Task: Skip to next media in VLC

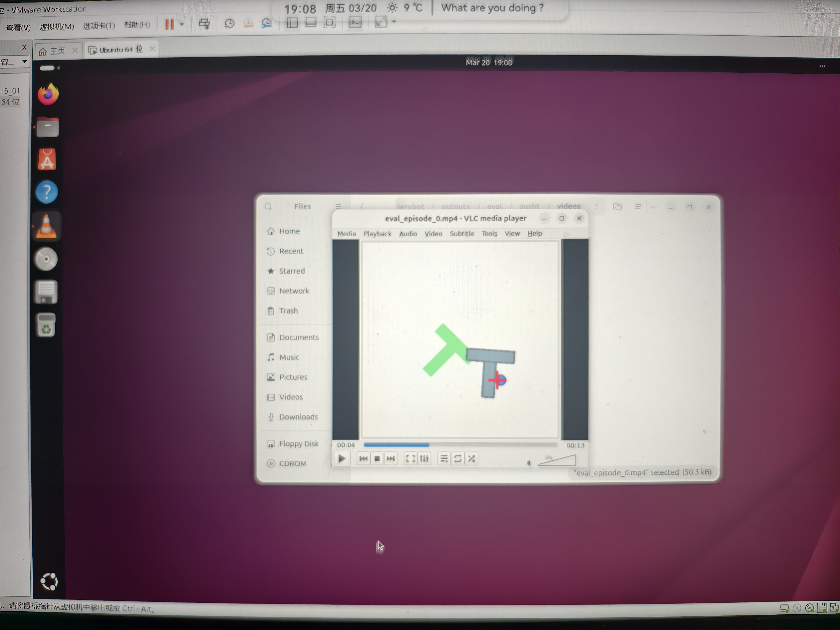Action: 390,458
